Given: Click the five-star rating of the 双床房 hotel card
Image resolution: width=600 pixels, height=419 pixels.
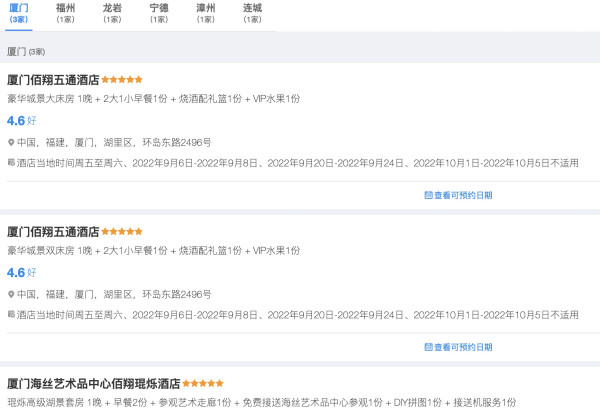Looking at the screenshot, I should pyautogui.click(x=122, y=232).
